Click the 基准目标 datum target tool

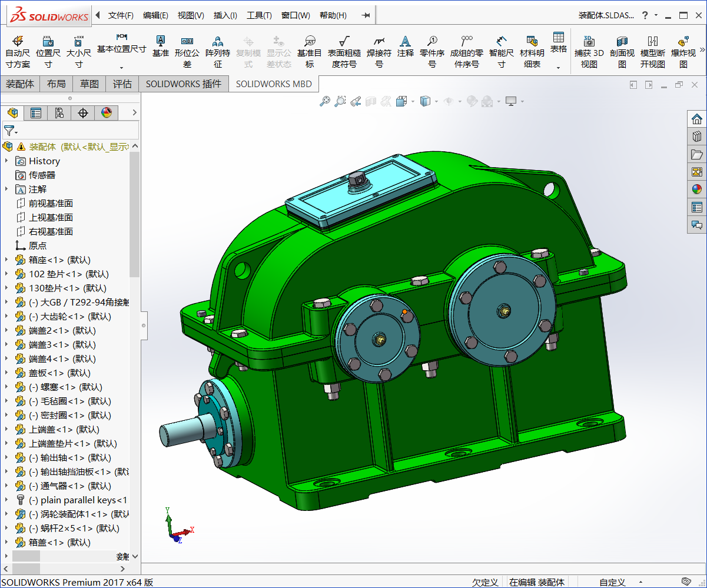[310, 52]
